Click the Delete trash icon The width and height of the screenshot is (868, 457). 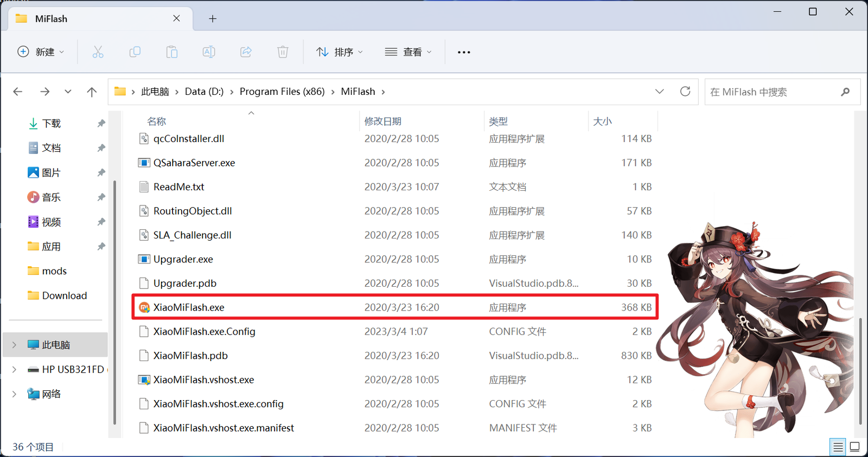[283, 52]
